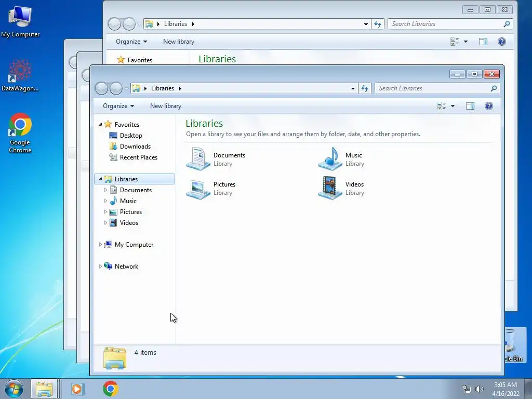Open address bar history dropdown in front window

(x=353, y=88)
